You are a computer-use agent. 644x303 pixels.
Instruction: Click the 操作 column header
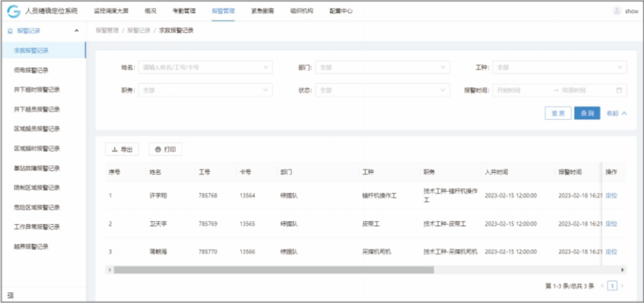pyautogui.click(x=611, y=172)
